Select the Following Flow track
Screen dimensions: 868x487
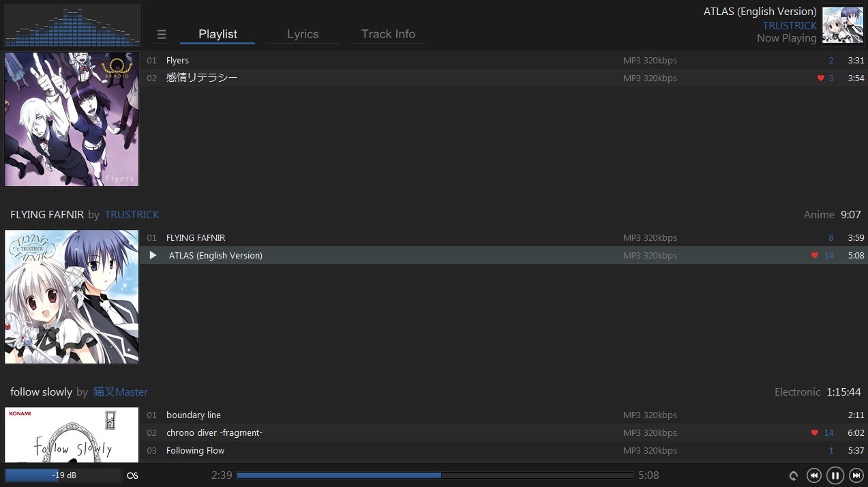click(x=504, y=450)
